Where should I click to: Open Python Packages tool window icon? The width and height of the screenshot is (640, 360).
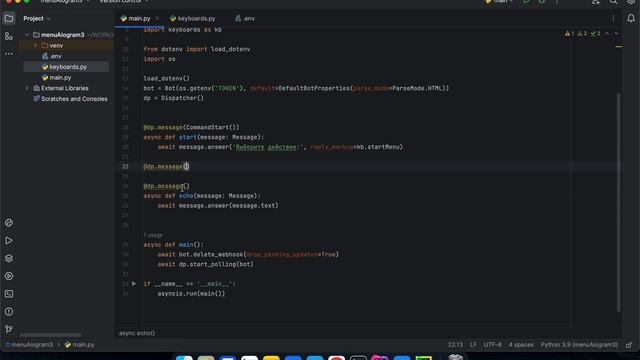9,223
